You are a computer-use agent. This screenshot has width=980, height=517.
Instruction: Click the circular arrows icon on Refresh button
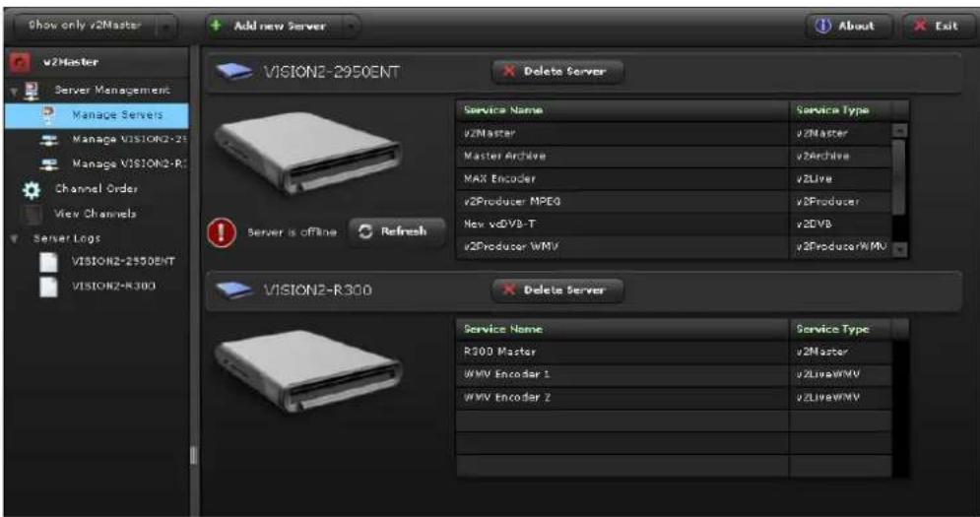365,232
